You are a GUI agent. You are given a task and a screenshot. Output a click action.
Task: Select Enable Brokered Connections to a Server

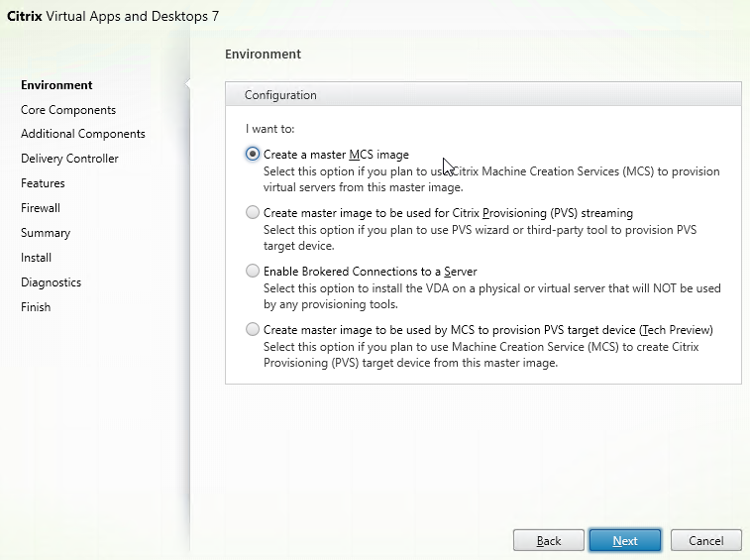pos(253,271)
